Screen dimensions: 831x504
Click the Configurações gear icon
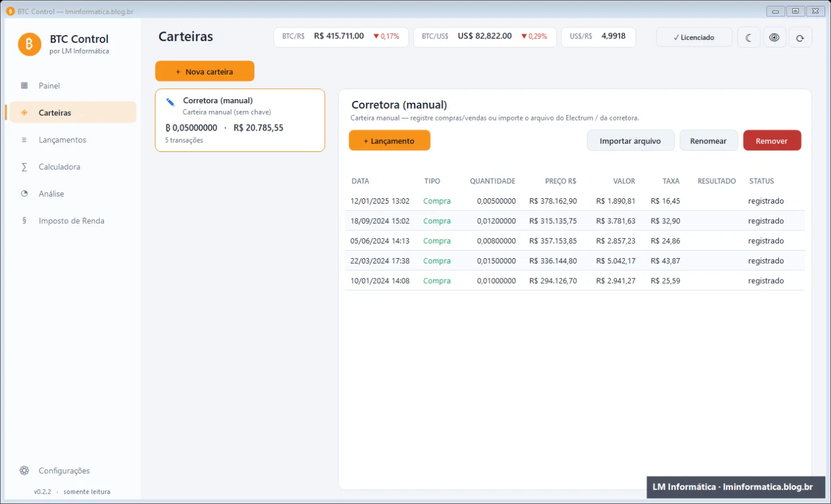[x=24, y=471]
